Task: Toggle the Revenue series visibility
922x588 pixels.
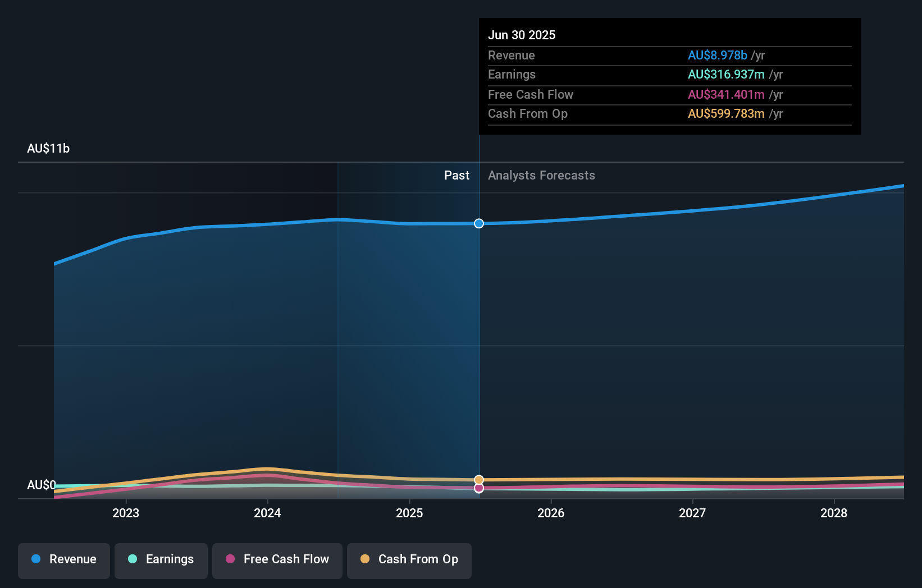Action: coord(63,561)
